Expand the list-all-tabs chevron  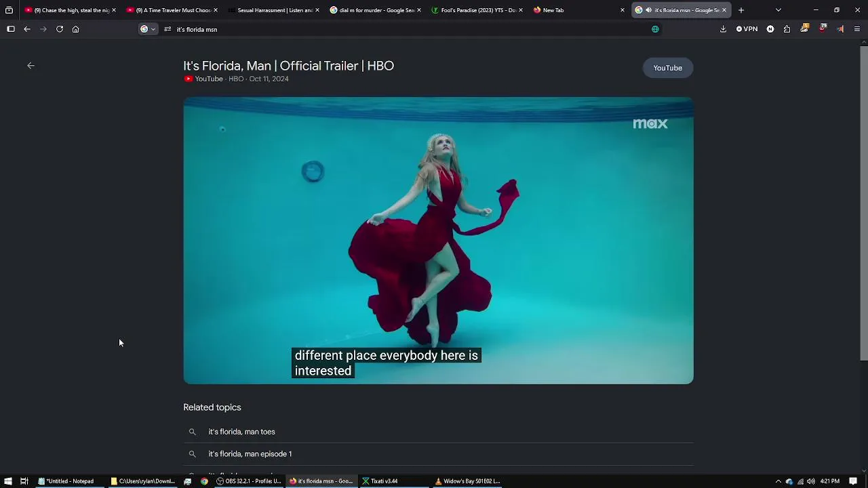(x=778, y=10)
